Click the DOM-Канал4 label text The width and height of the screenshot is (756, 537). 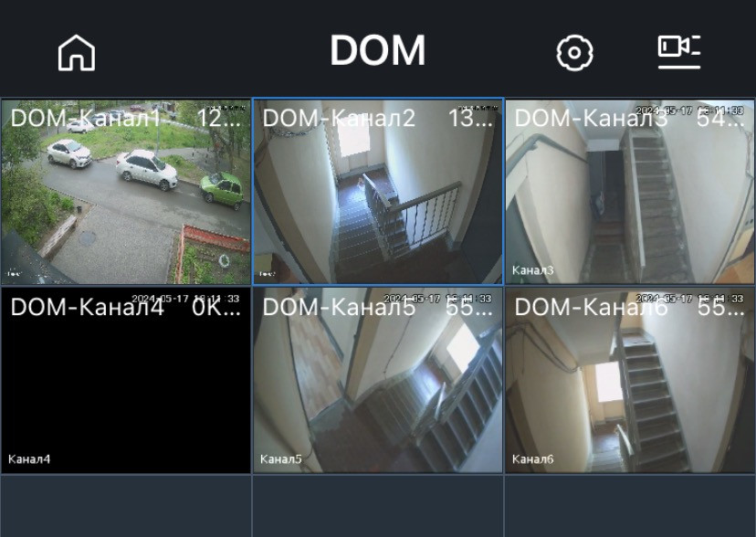[88, 307]
